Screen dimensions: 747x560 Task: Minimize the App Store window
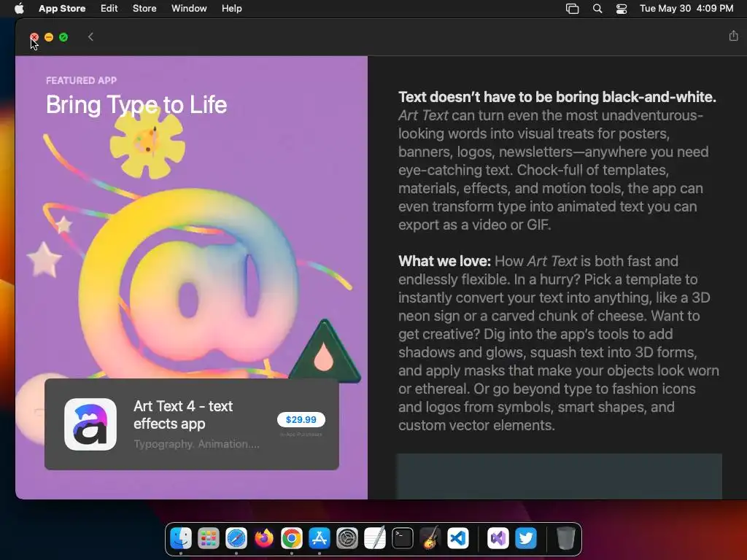[x=49, y=37]
